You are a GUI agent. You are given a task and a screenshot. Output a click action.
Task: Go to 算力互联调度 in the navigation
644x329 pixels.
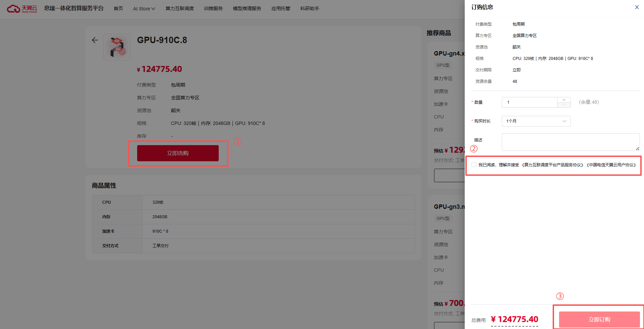(x=180, y=9)
